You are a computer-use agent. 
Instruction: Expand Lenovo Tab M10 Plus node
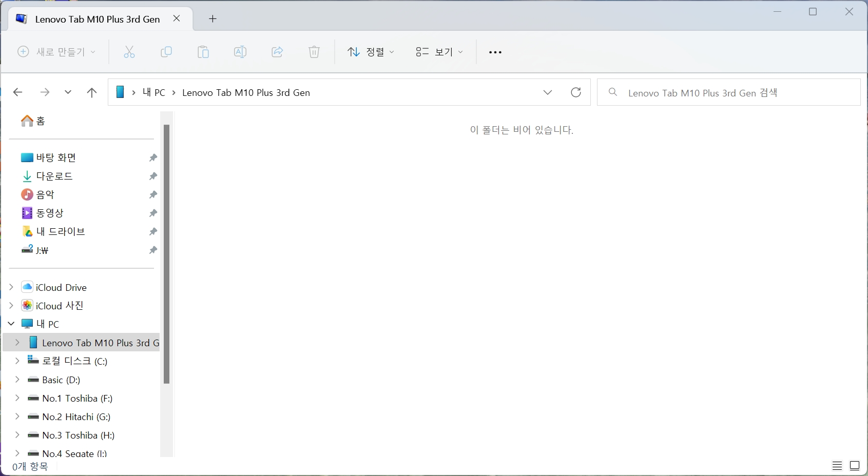coord(17,343)
